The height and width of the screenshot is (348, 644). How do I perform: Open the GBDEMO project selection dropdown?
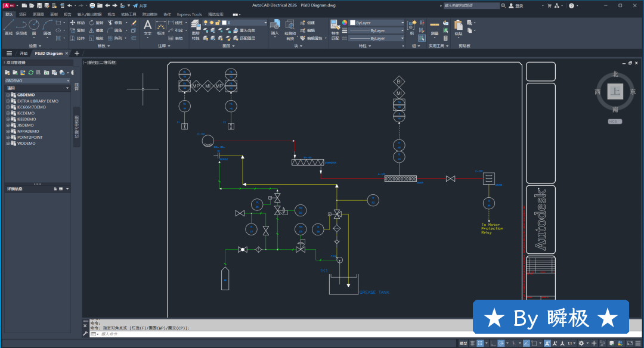pos(68,80)
